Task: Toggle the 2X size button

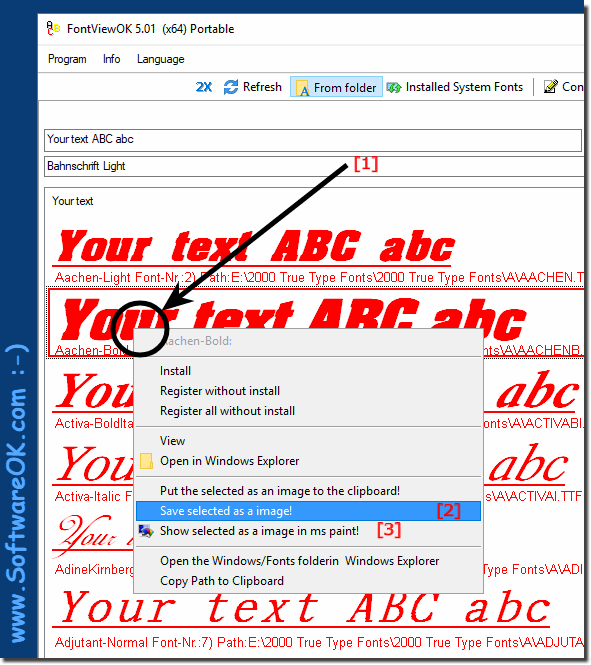Action: tap(204, 87)
